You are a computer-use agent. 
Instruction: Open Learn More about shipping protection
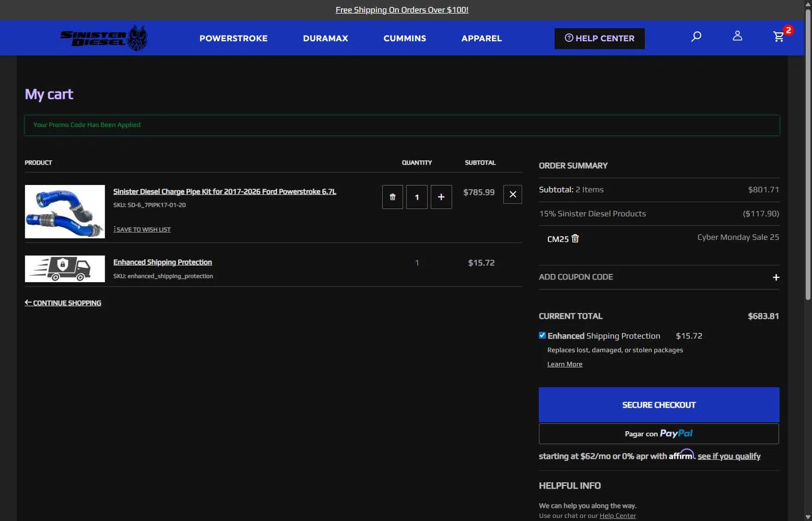[564, 364]
